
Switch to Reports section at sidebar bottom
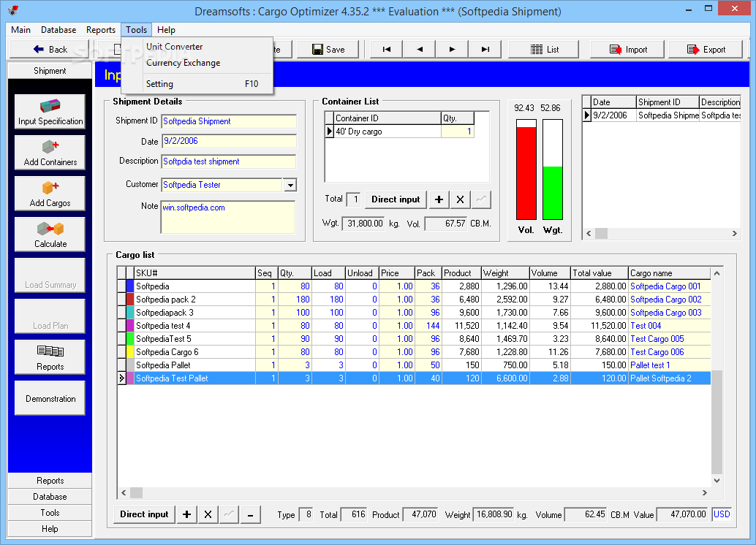[x=50, y=481]
